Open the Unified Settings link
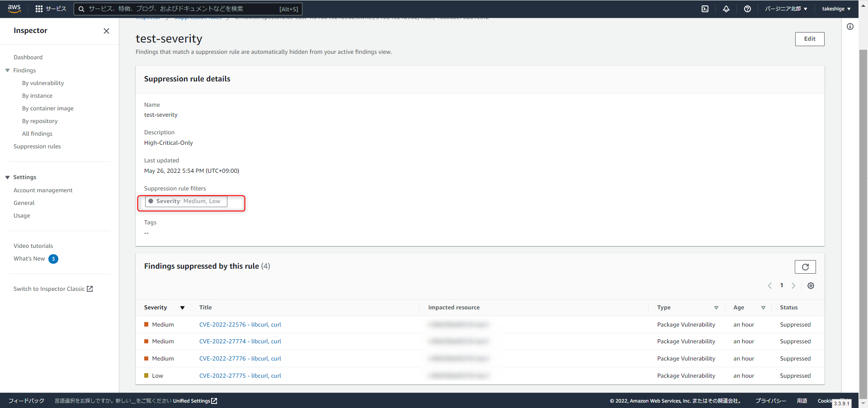The height and width of the screenshot is (408, 868). point(195,401)
